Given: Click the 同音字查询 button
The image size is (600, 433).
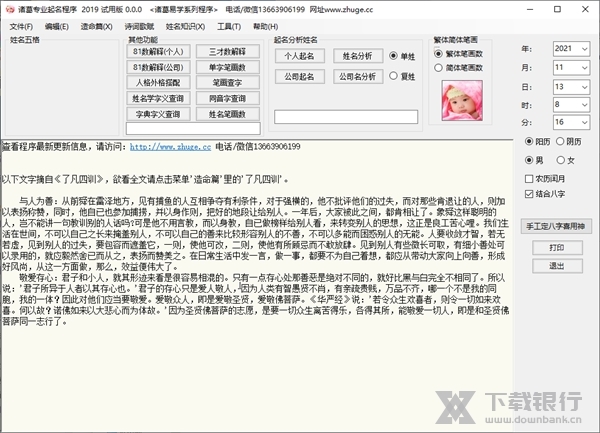Looking at the screenshot, I should pos(228,98).
